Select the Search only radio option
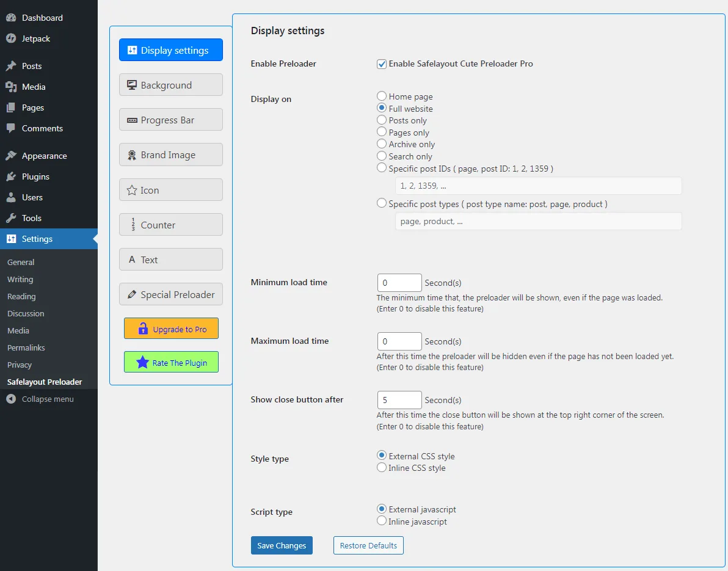This screenshot has height=571, width=728. pos(382,156)
